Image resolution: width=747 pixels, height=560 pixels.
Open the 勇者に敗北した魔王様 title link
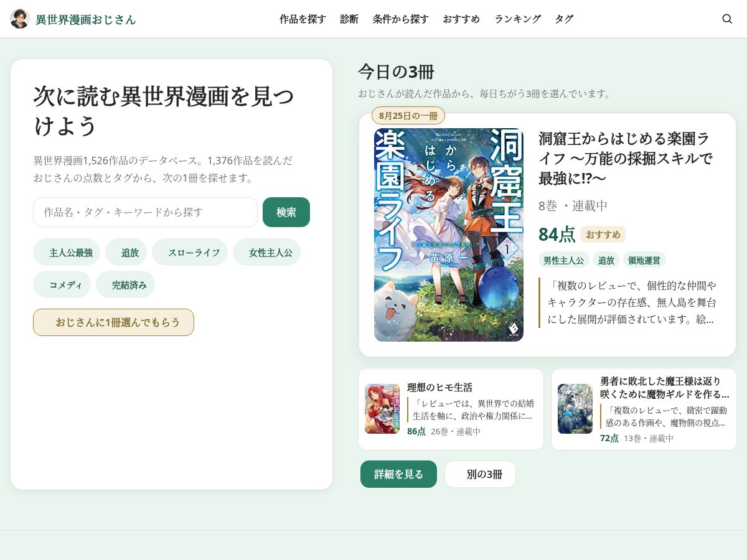click(665, 388)
